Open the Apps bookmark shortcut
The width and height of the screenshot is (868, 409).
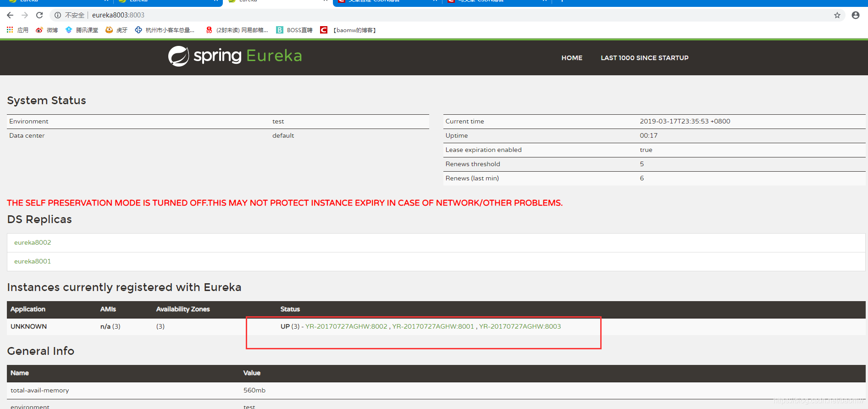(17, 30)
